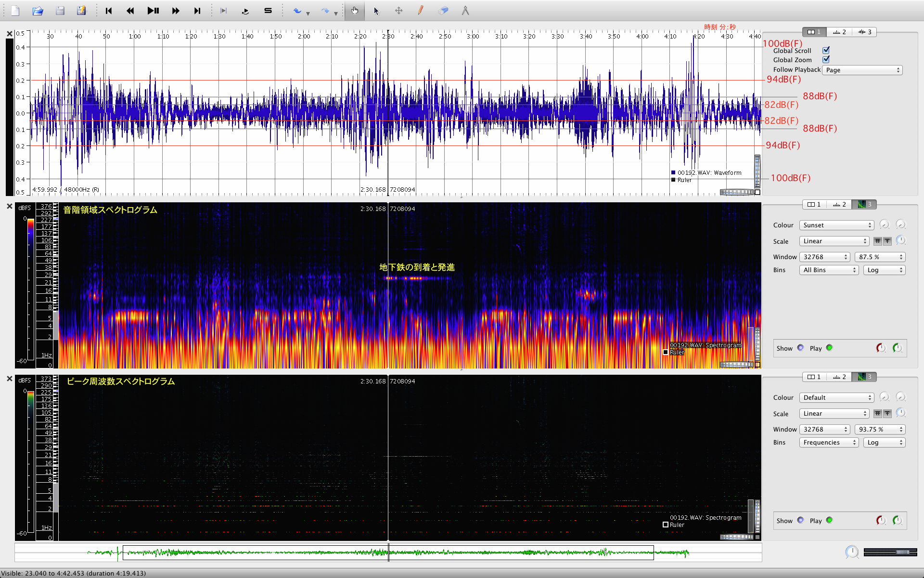The height and width of the screenshot is (578, 924).
Task: Open the Default colour dropdown
Action: [836, 397]
